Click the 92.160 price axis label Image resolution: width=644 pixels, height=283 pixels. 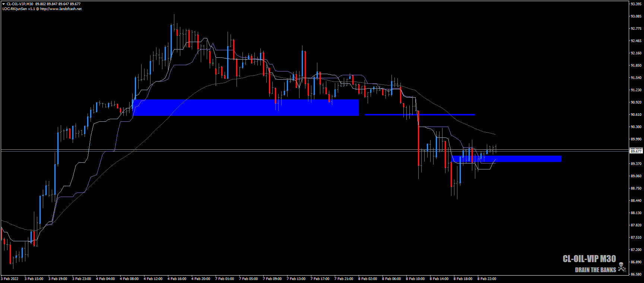click(636, 53)
